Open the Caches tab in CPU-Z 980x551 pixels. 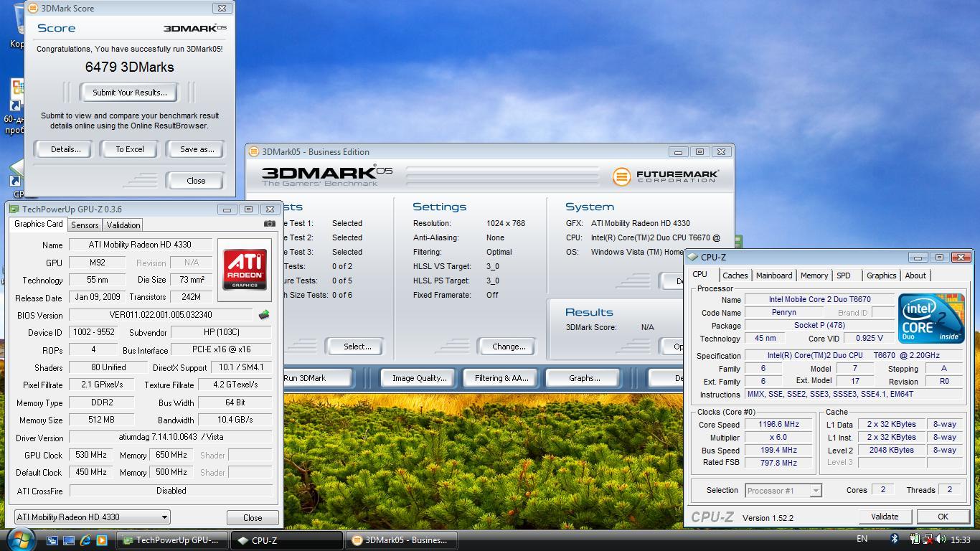pos(735,275)
